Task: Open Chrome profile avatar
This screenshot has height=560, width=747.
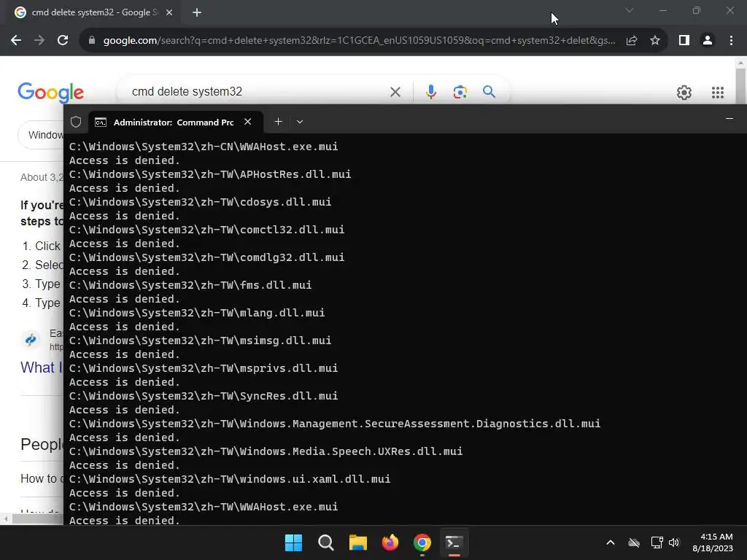Action: (708, 41)
